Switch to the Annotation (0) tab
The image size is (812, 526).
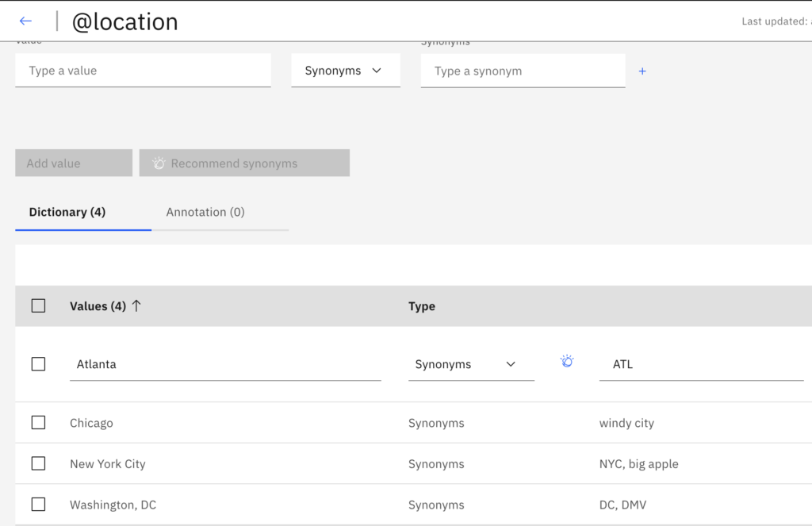205,212
